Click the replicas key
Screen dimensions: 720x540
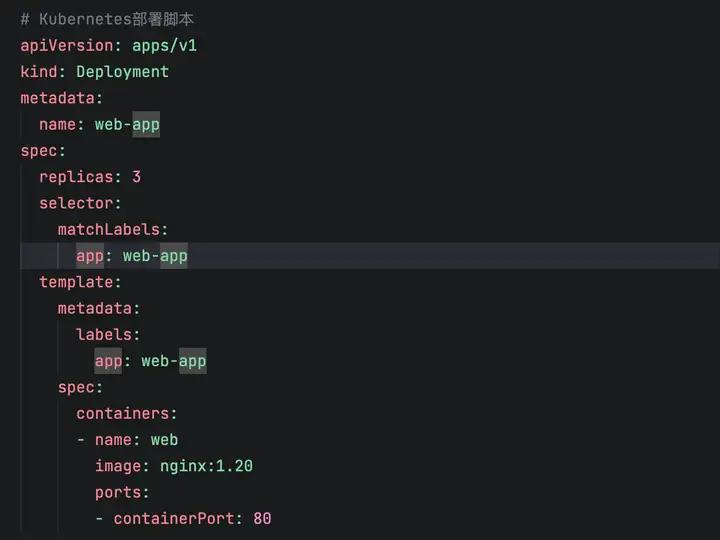coord(76,177)
